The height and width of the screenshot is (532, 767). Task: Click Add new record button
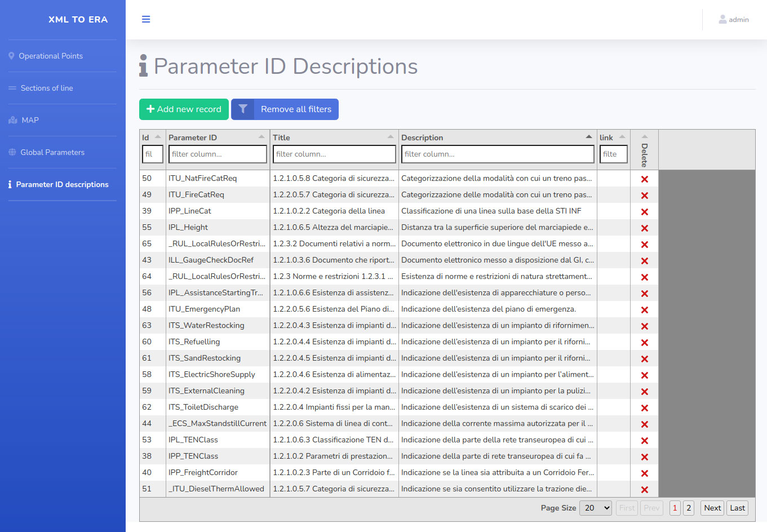coord(184,109)
